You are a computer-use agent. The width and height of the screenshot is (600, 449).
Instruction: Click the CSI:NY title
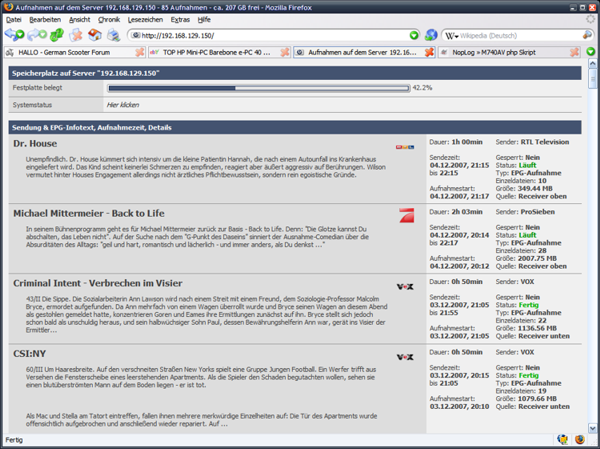click(29, 354)
